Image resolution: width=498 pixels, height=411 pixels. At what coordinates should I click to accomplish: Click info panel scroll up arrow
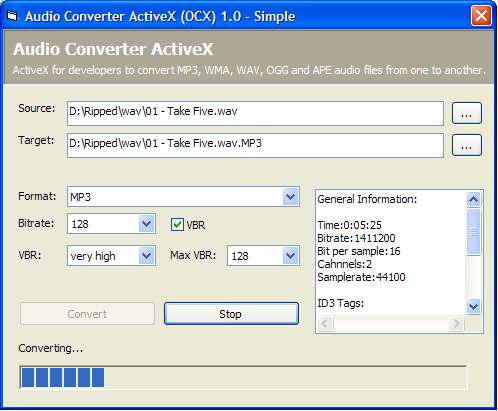pos(473,200)
